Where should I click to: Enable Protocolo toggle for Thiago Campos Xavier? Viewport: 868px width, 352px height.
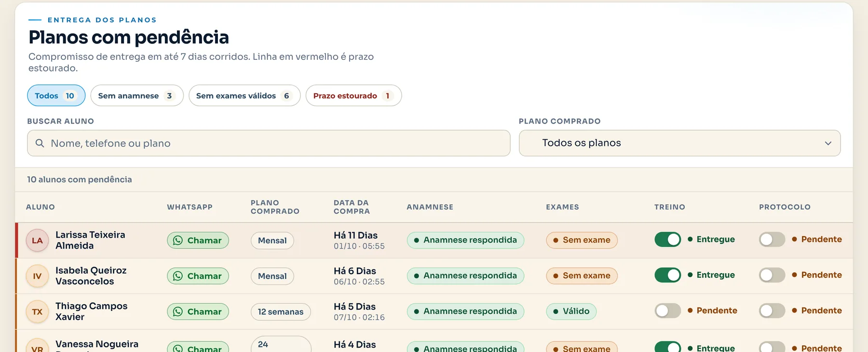[x=772, y=311]
